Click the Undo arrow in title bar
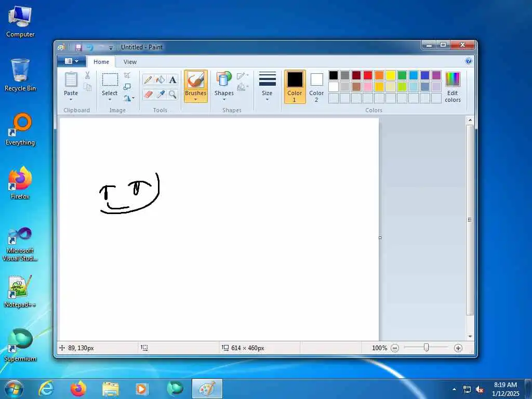The image size is (532, 399). click(x=89, y=47)
